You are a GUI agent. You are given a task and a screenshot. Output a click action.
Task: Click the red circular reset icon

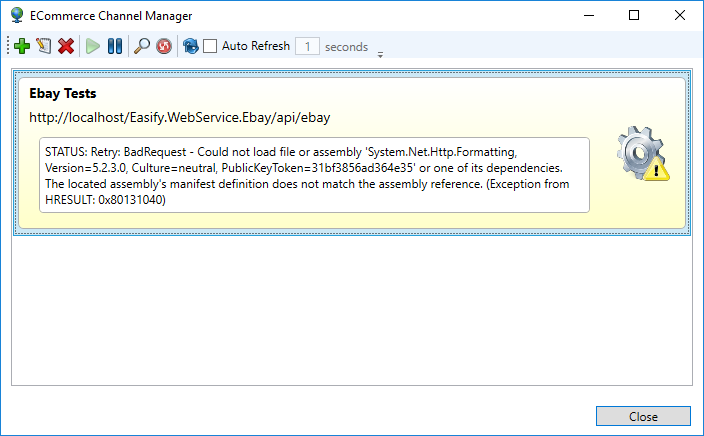click(x=163, y=46)
